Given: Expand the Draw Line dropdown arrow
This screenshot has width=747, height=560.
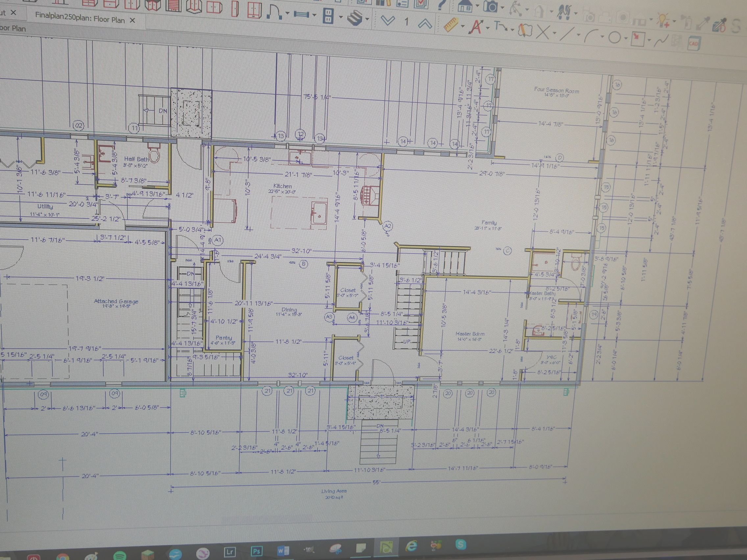Looking at the screenshot, I should (x=578, y=35).
